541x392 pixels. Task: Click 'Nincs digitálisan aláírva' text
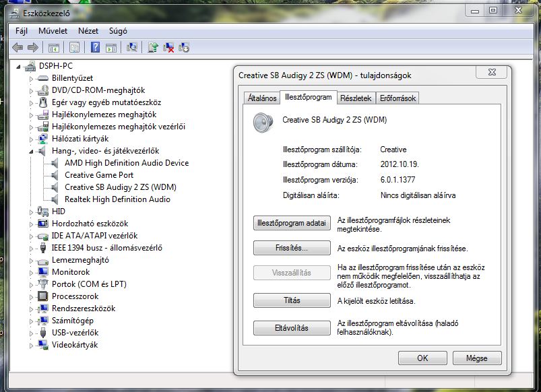[418, 195]
